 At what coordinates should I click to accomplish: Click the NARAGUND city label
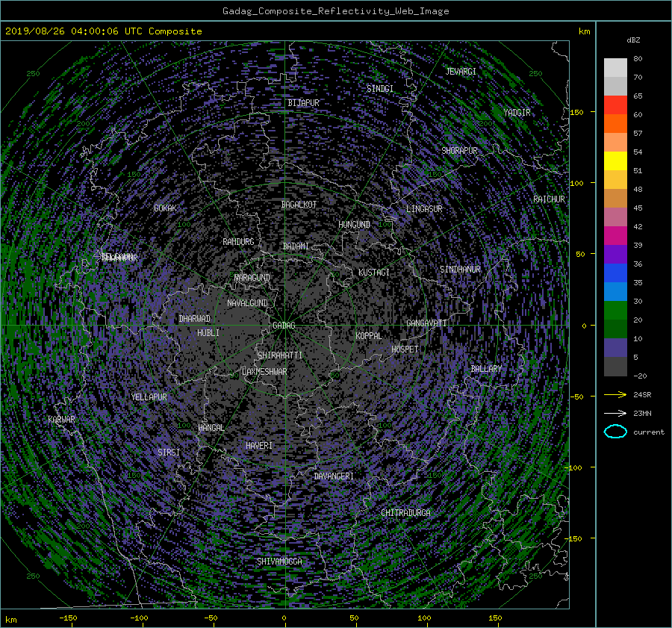[x=252, y=278]
